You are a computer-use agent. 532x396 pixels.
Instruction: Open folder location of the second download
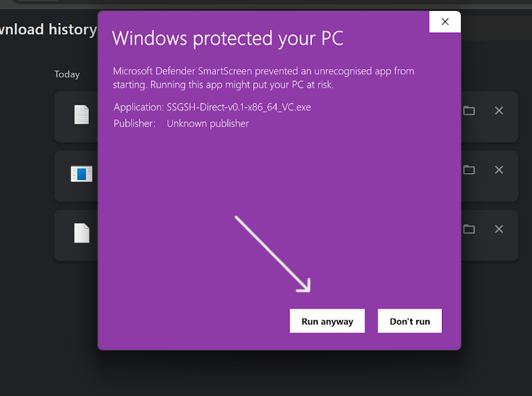[x=469, y=170]
